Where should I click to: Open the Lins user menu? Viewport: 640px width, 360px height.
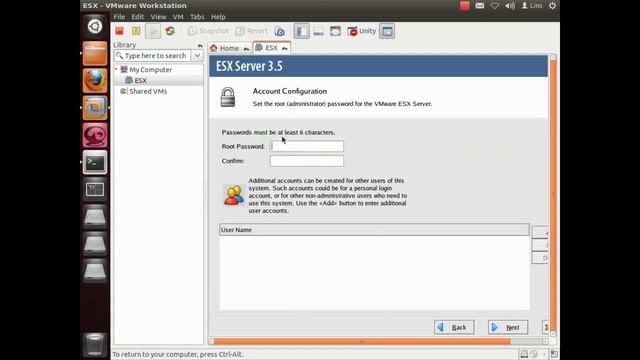[532, 6]
